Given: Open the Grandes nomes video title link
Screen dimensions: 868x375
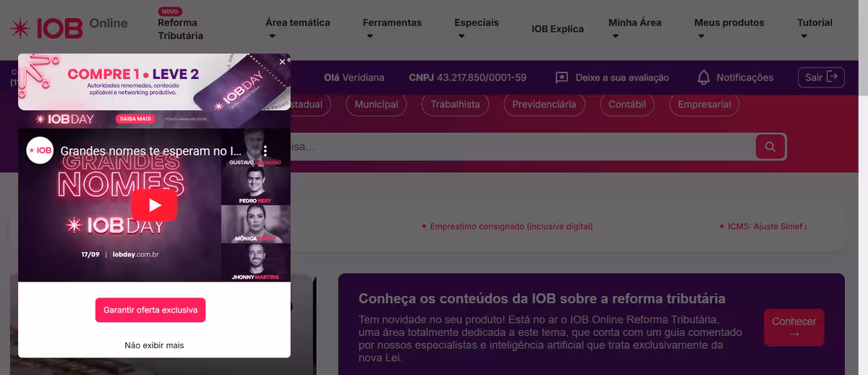Looking at the screenshot, I should [151, 151].
